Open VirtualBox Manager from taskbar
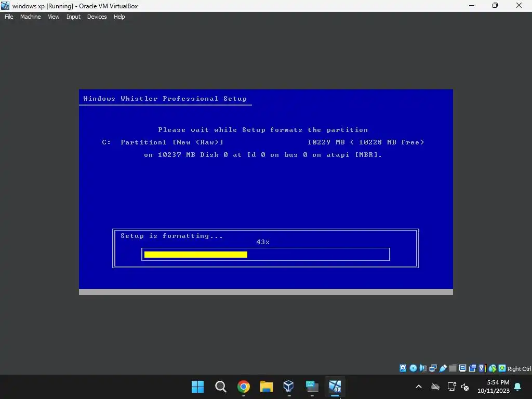The image size is (532, 399). [289, 387]
